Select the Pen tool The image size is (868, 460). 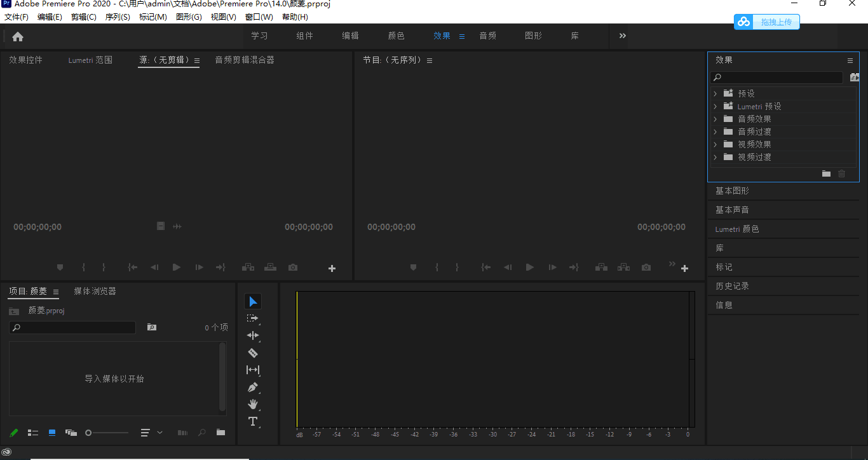tap(253, 387)
